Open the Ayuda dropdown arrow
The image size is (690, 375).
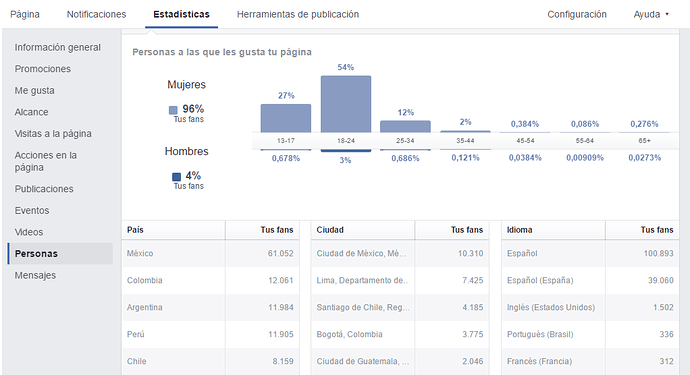[x=667, y=15]
